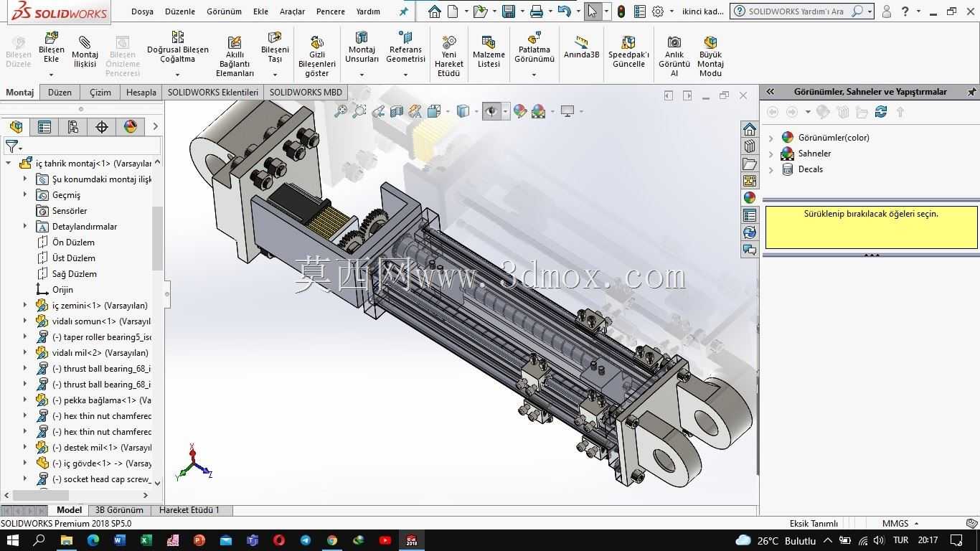
Task: Click the feature tree vertical scrollbar
Action: (157, 238)
